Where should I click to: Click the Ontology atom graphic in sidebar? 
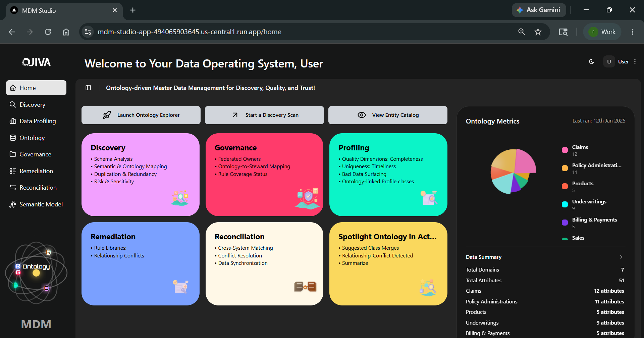[36, 273]
